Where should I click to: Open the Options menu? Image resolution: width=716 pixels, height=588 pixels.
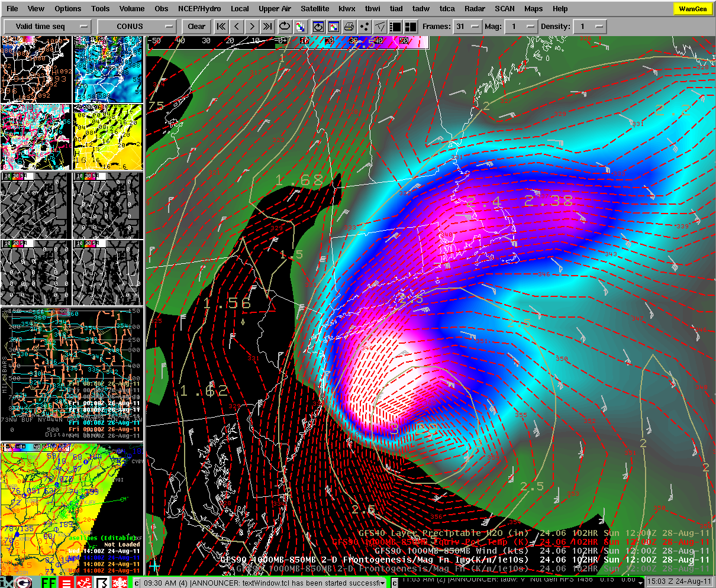click(68, 9)
